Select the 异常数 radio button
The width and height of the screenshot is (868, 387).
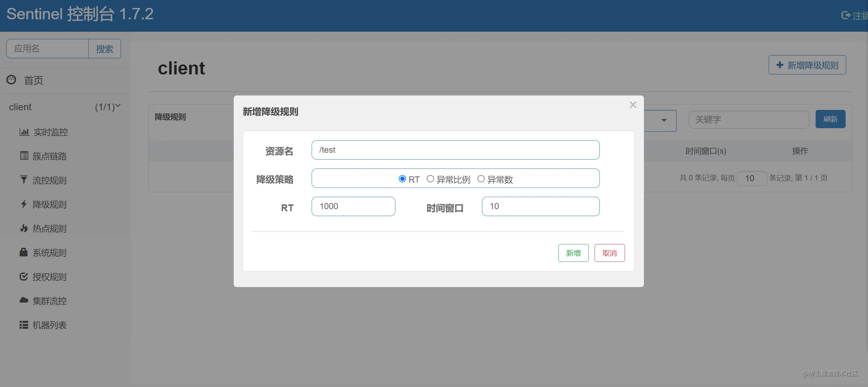(x=481, y=179)
